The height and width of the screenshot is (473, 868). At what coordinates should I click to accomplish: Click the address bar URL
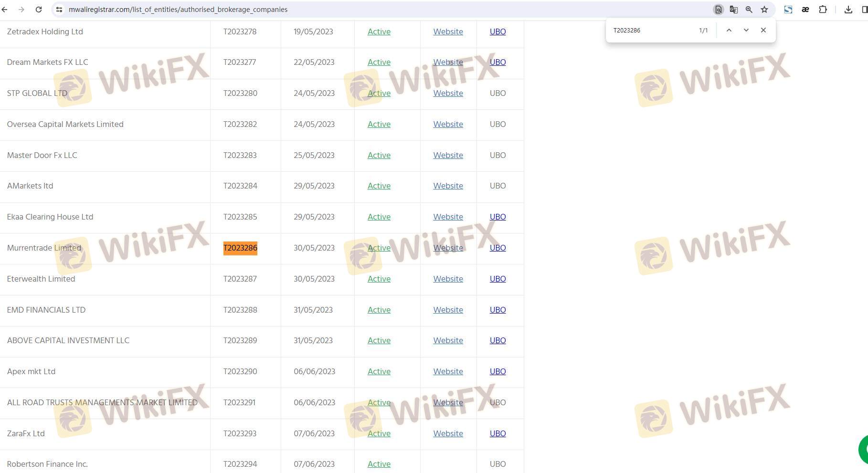coord(178,10)
